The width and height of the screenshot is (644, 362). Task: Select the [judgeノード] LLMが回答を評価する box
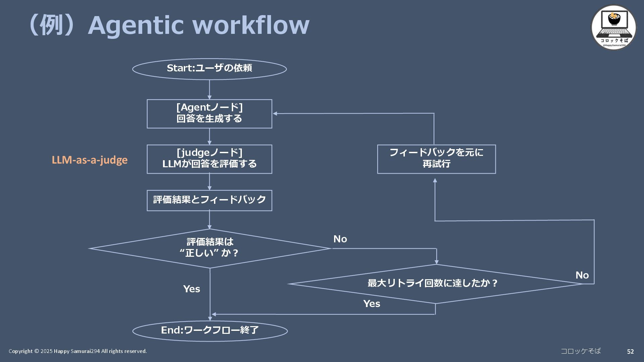coord(209,159)
